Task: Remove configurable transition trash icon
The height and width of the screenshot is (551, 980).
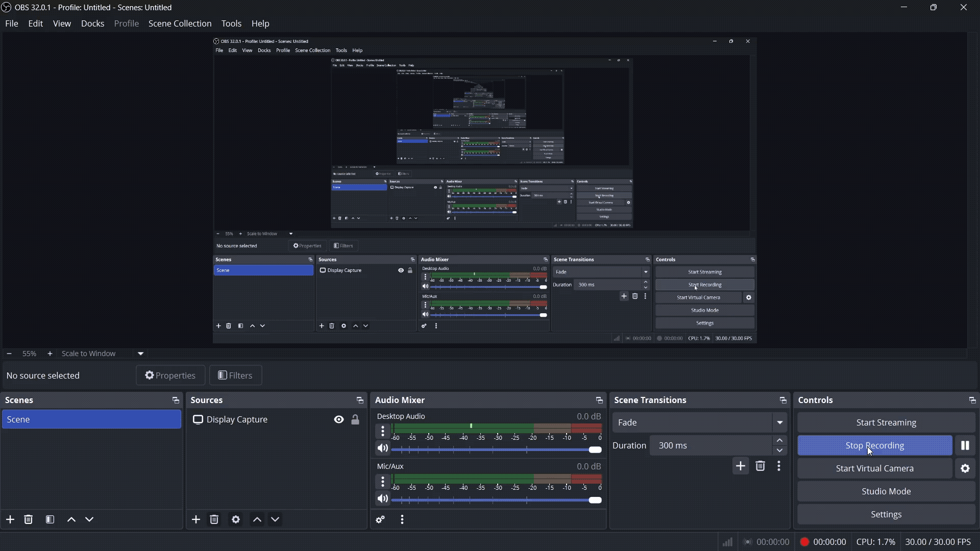Action: click(x=761, y=466)
